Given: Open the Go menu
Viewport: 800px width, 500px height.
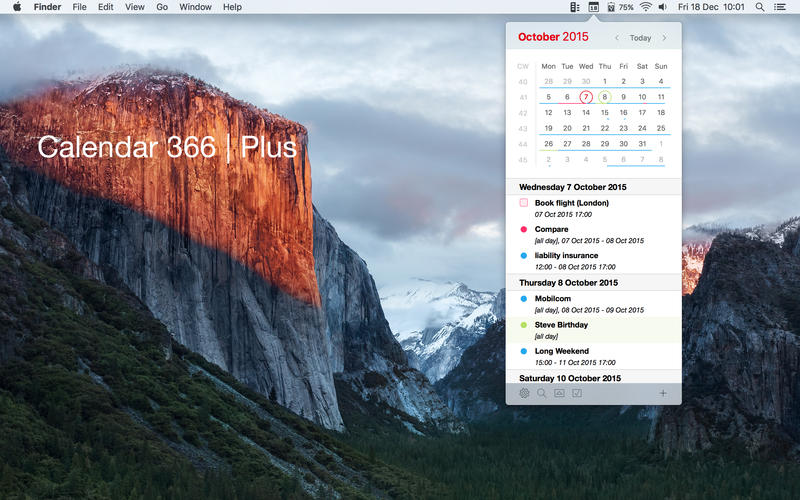Looking at the screenshot, I should [x=162, y=7].
